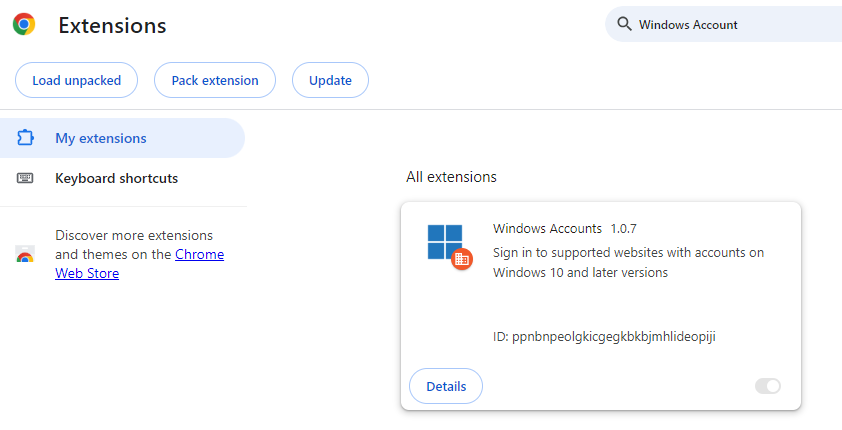
Task: Click the extension ID text
Action: coord(604,337)
